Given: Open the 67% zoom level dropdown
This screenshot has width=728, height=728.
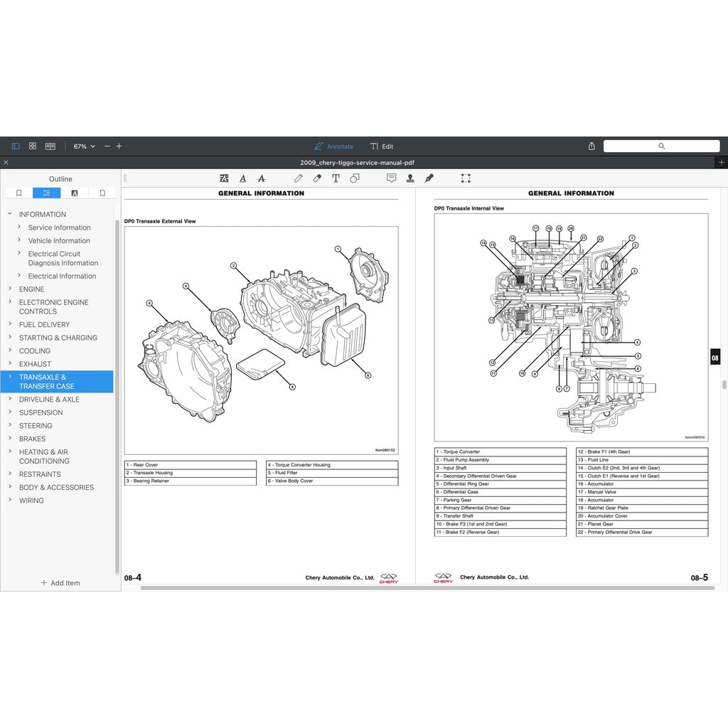Looking at the screenshot, I should click(84, 146).
